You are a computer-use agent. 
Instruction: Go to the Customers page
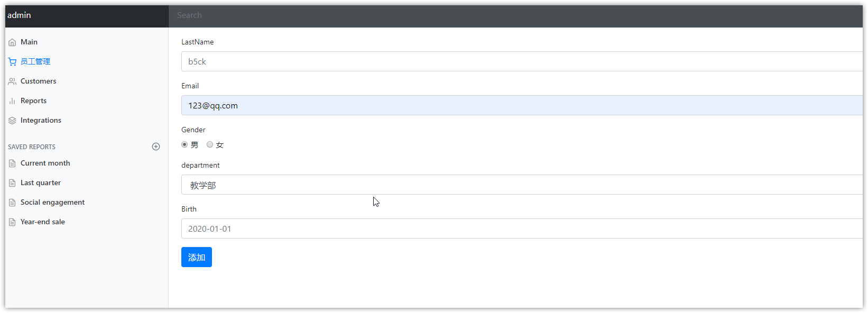[38, 81]
